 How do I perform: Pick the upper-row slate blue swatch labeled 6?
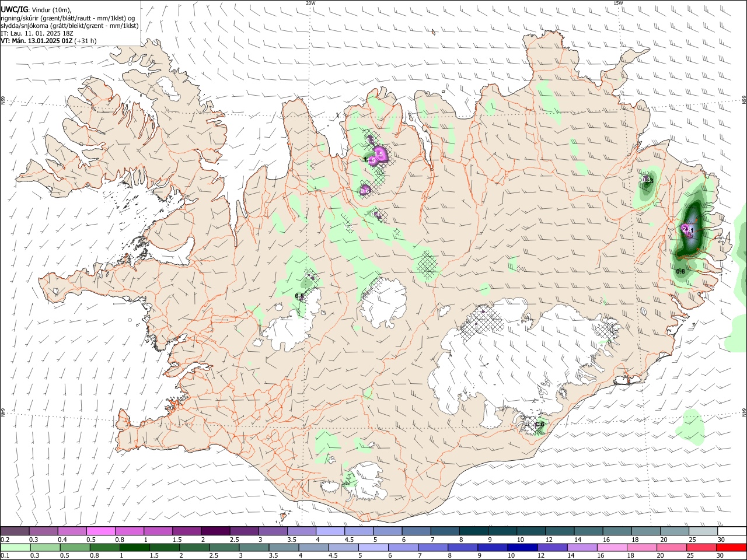pos(416,531)
